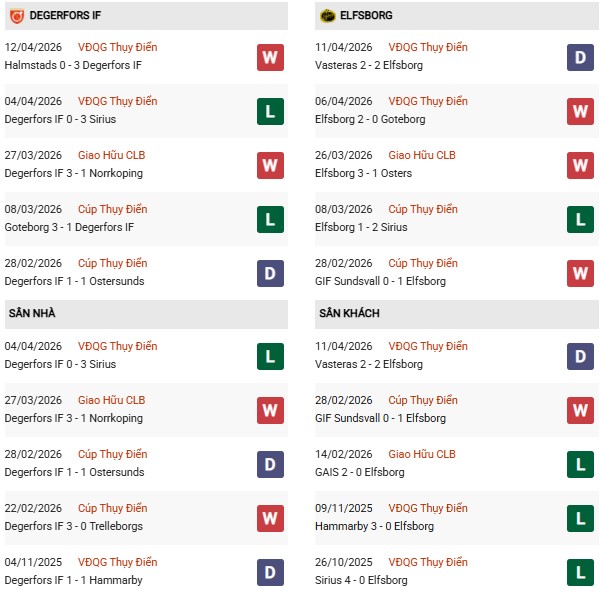600x592 pixels.
Task: Click the DEGERFORS IF header title
Action: click(x=65, y=16)
